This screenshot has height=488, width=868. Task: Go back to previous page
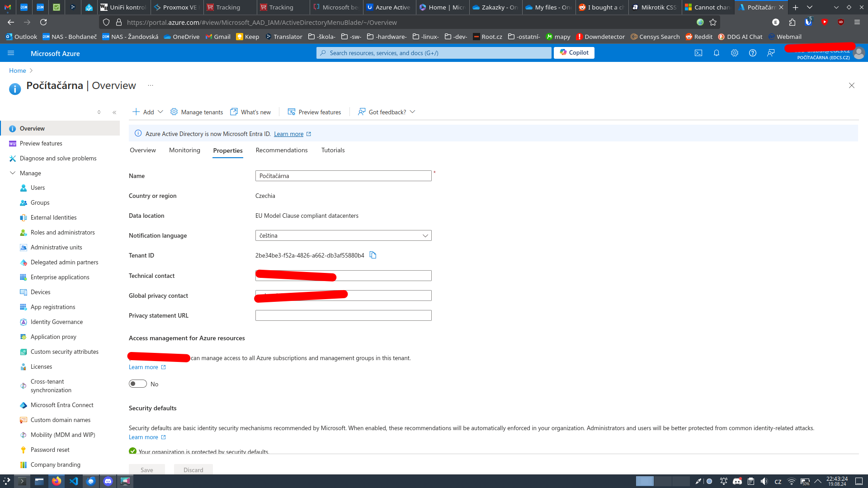coord(11,22)
